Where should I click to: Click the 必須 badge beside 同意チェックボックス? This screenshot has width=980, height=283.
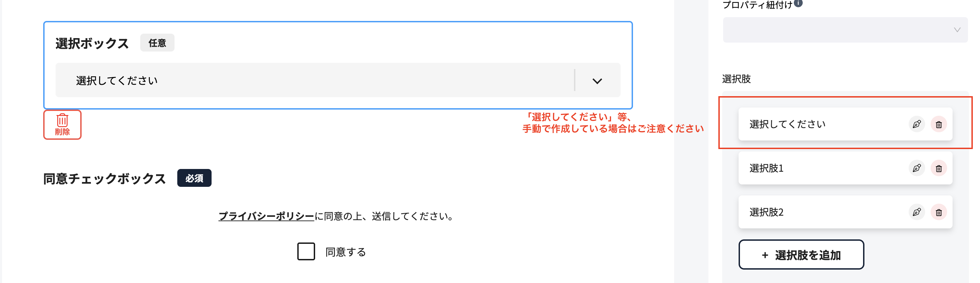[194, 178]
